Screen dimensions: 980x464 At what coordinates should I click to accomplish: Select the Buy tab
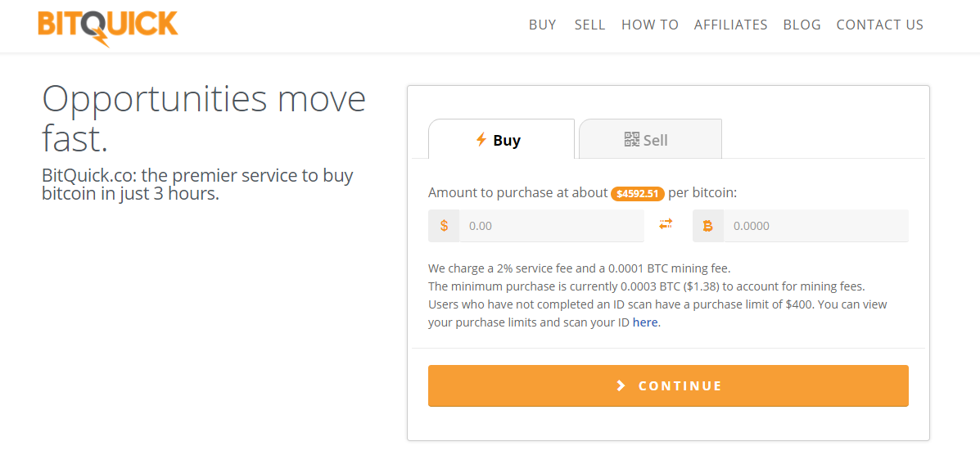[x=501, y=139]
